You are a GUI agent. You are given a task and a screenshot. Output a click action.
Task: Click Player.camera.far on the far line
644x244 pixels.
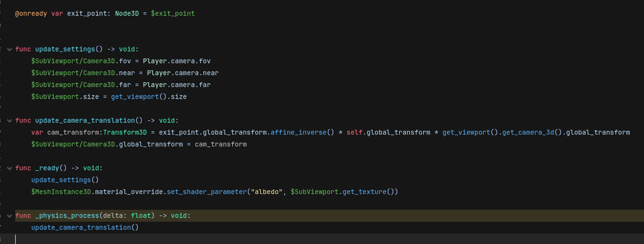click(x=177, y=85)
